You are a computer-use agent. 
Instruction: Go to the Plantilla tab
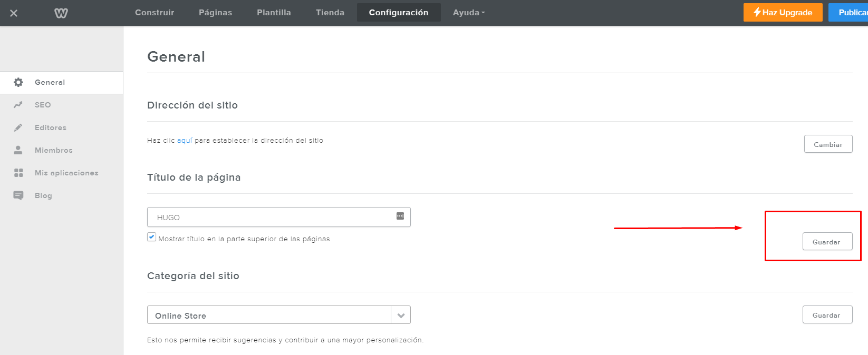274,13
